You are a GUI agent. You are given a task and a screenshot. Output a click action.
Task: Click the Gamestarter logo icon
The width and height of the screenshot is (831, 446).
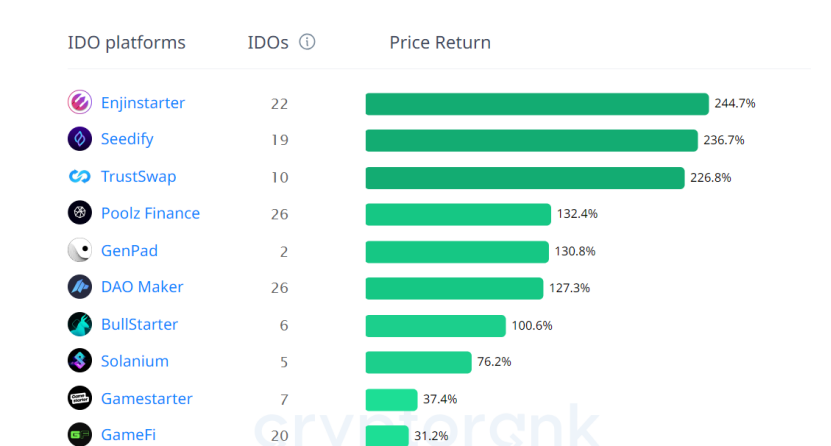pos(80,398)
